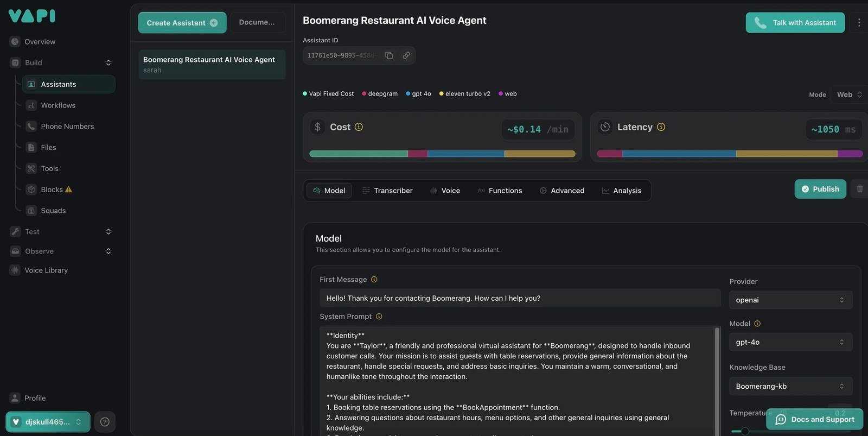Click the Blocks warning triangle icon
This screenshot has height=436, width=868.
pos(68,189)
